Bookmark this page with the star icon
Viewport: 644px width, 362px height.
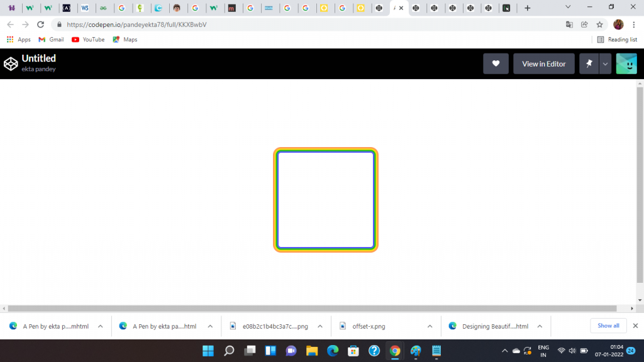(x=600, y=25)
